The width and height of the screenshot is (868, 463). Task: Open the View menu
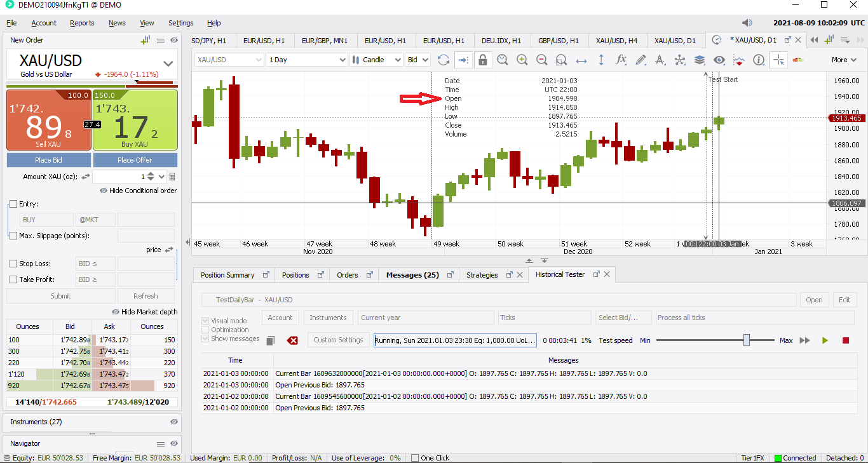(147, 23)
